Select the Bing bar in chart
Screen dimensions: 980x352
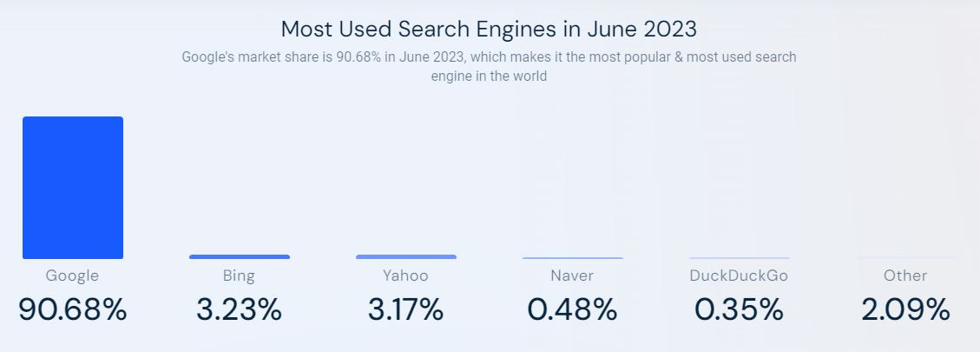coord(240,256)
